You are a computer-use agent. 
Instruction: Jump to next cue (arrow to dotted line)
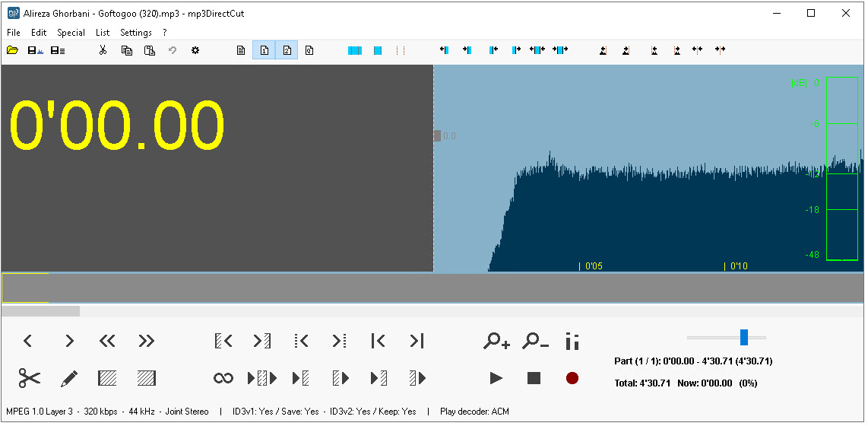(339, 342)
